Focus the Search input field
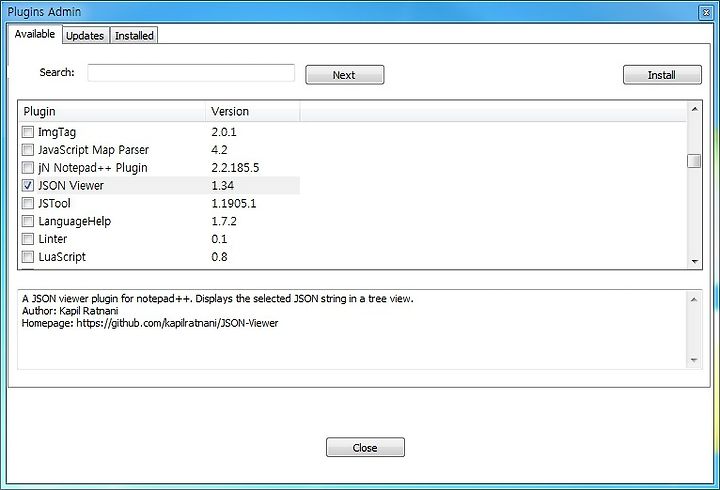The image size is (720, 490). pyautogui.click(x=191, y=73)
